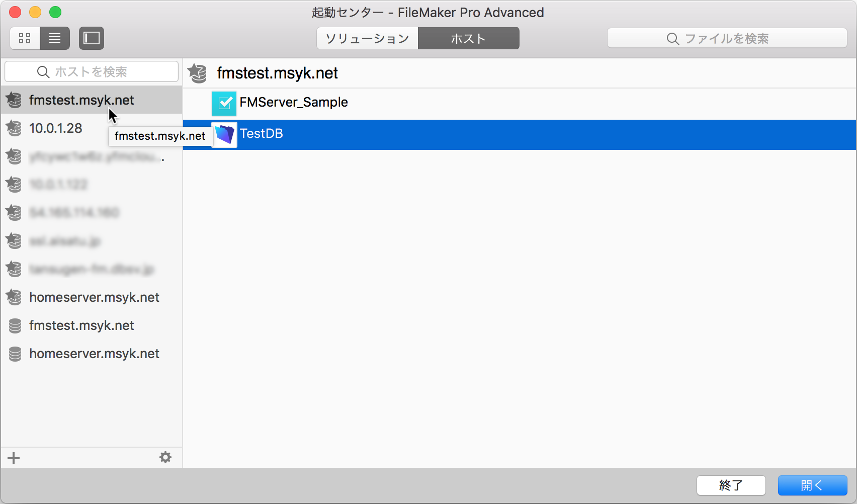The height and width of the screenshot is (504, 857).
Task: Select the FMServer_Sample file name
Action: (294, 102)
